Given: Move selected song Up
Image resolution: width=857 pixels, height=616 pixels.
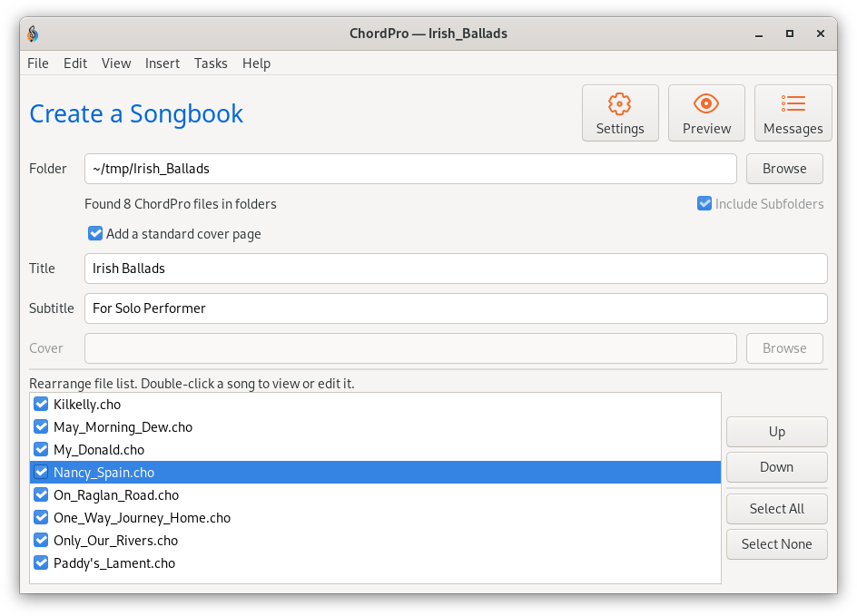Looking at the screenshot, I should click(777, 432).
